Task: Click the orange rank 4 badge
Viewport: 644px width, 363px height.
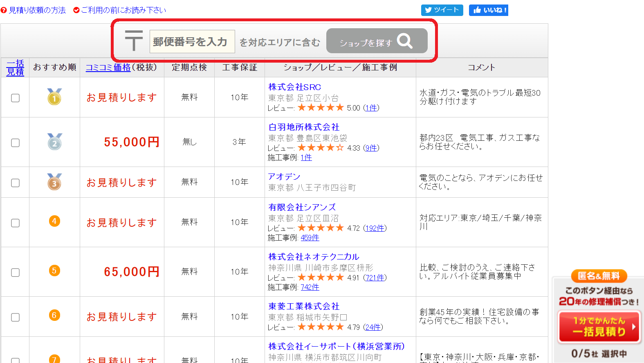Action: pyautogui.click(x=54, y=221)
